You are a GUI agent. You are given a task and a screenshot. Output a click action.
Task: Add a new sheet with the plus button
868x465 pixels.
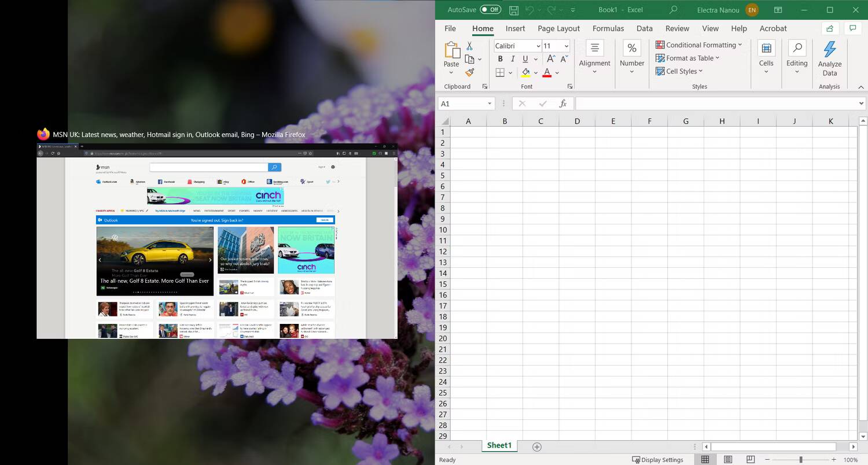[x=536, y=446]
